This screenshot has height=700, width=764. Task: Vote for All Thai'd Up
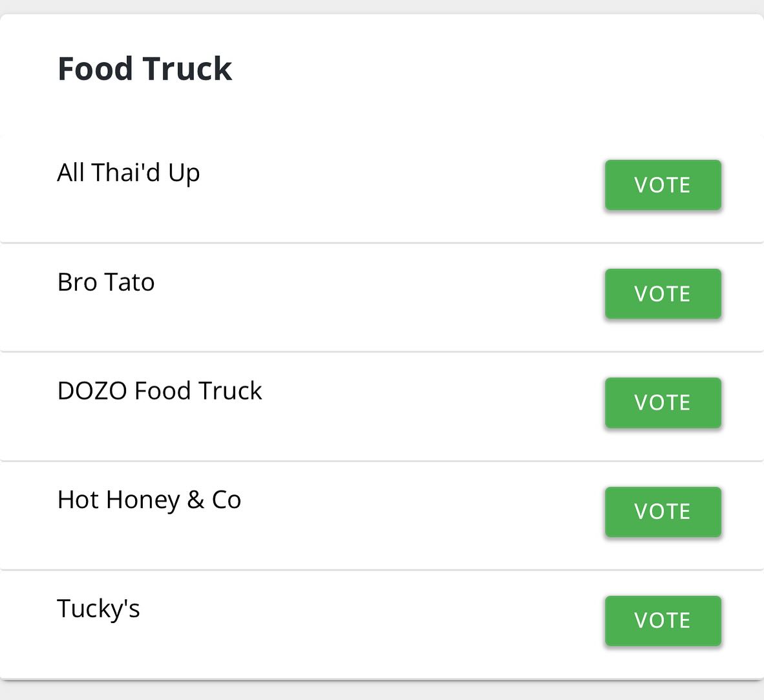(663, 185)
